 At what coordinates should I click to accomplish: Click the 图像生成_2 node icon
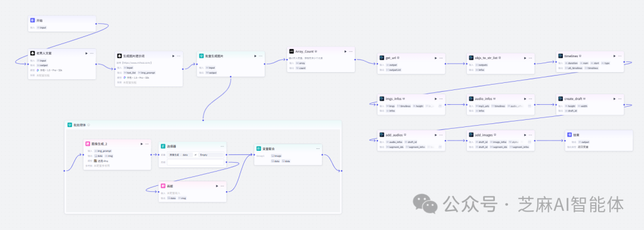coord(88,144)
